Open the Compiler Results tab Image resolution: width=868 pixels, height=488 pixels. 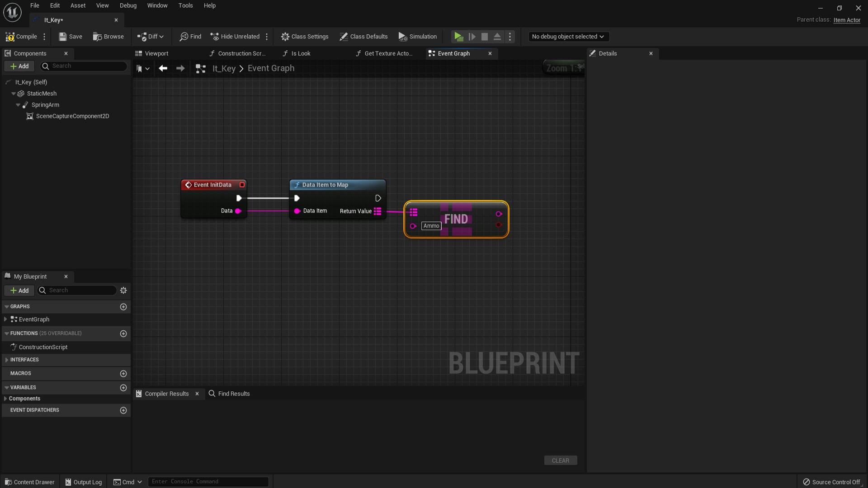point(166,394)
